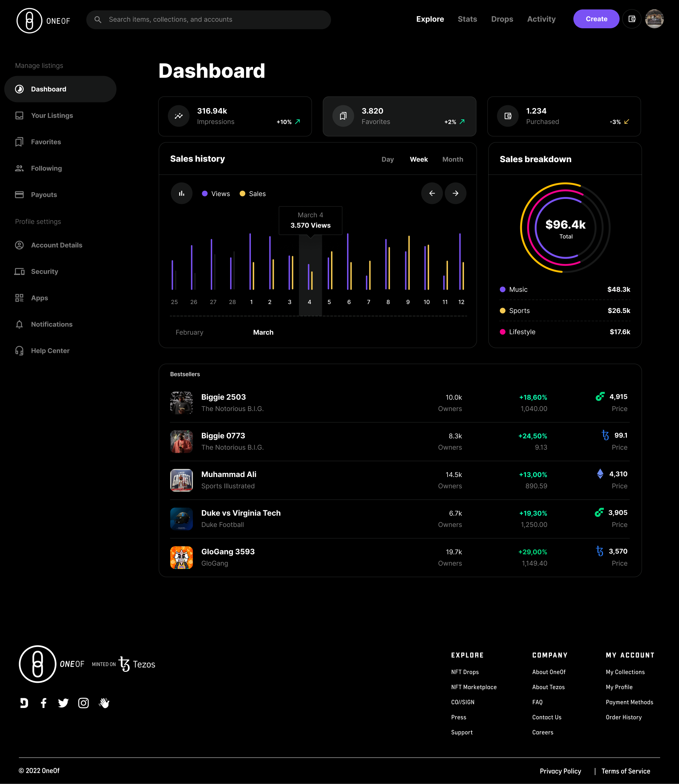The image size is (679, 784).
Task: Toggle the Views legend series
Action: (216, 194)
